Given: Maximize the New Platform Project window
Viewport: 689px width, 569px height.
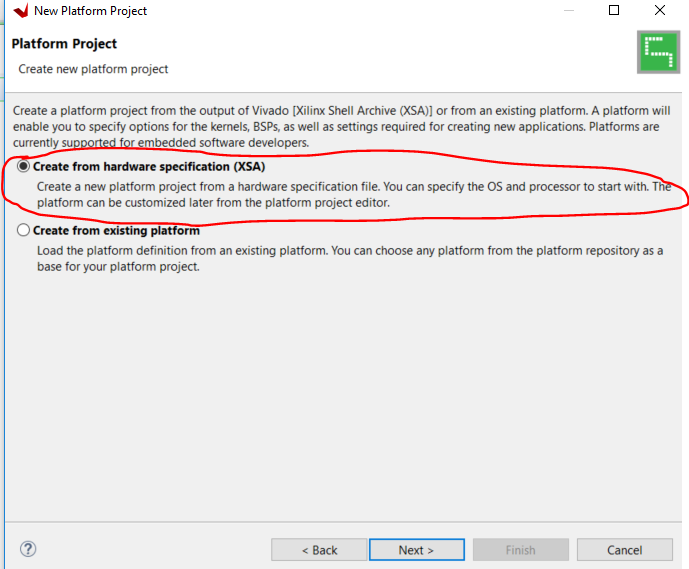Looking at the screenshot, I should tap(614, 11).
